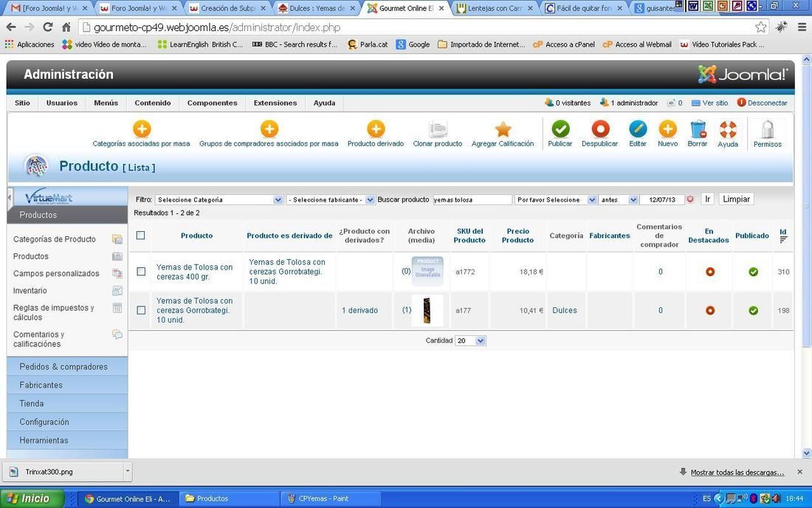812x508 pixels.
Task: Click the Editar pencil icon
Action: 638,129
